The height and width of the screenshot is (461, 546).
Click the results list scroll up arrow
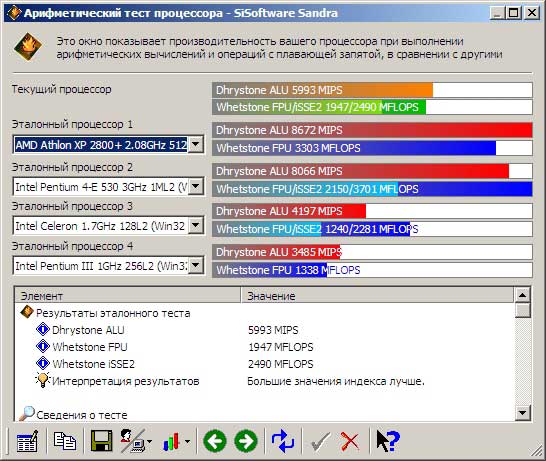pos(522,295)
